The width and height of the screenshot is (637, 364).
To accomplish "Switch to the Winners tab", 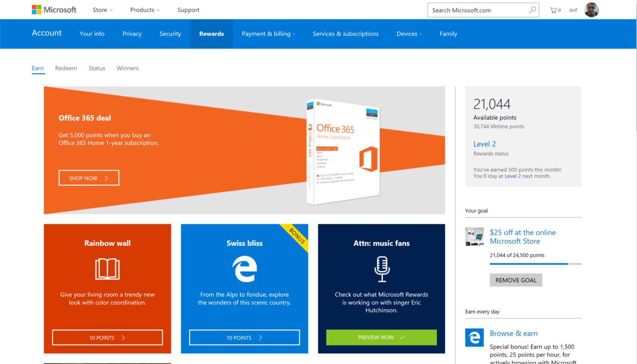I will pyautogui.click(x=128, y=68).
